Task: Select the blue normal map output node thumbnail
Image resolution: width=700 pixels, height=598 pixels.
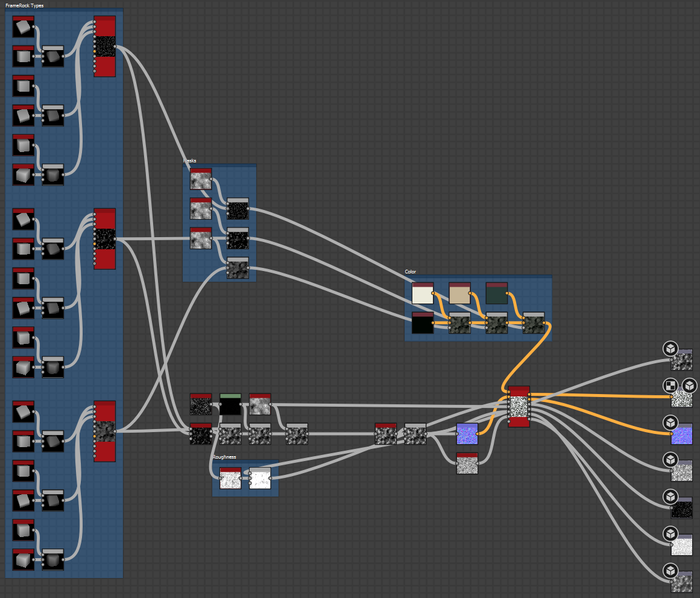Action: coord(682,434)
